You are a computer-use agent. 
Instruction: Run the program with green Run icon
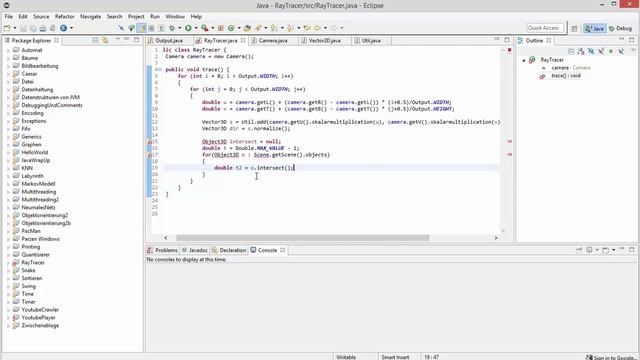point(188,28)
